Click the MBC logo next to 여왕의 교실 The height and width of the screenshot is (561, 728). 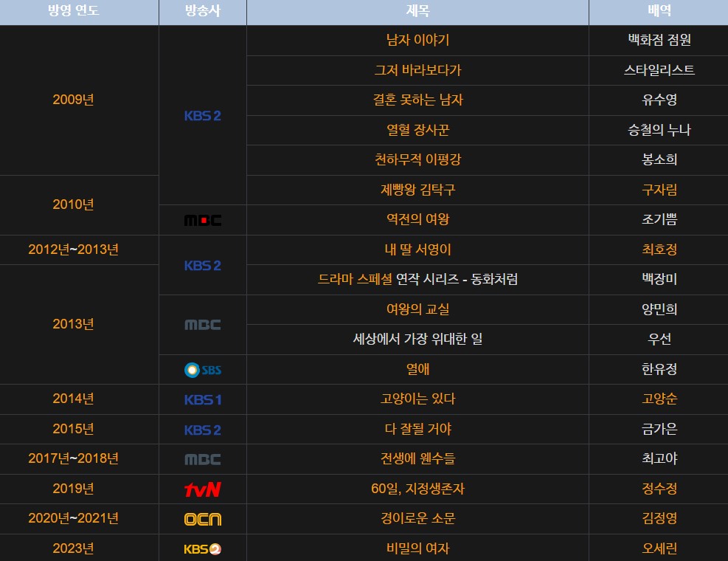click(202, 325)
